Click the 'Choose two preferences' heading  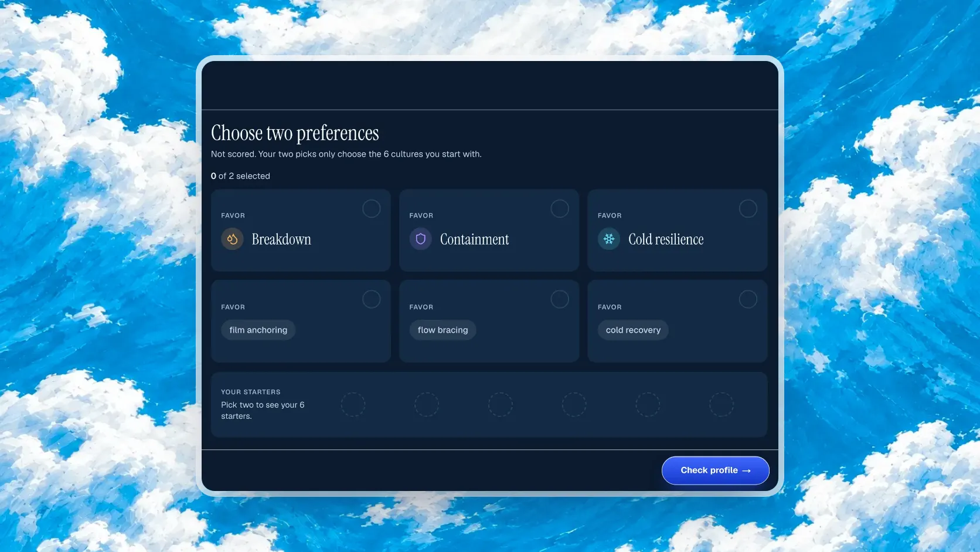point(295,133)
